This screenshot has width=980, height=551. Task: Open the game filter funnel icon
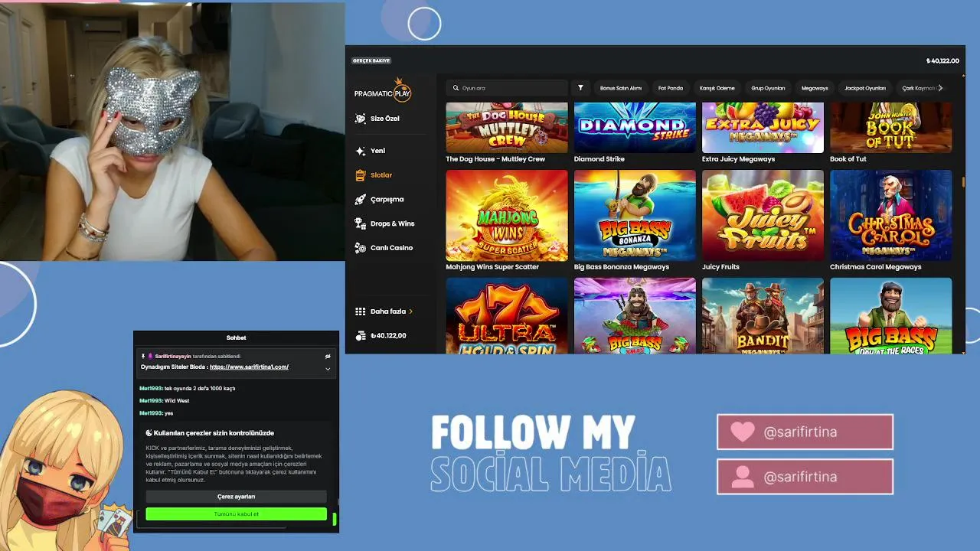pyautogui.click(x=580, y=88)
